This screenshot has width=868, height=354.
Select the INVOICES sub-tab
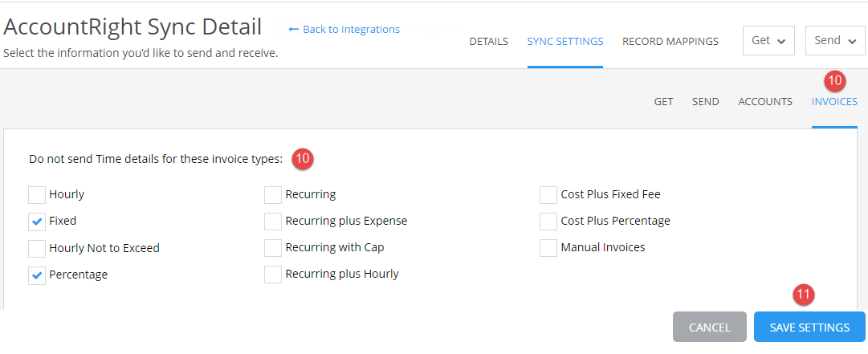[834, 102]
